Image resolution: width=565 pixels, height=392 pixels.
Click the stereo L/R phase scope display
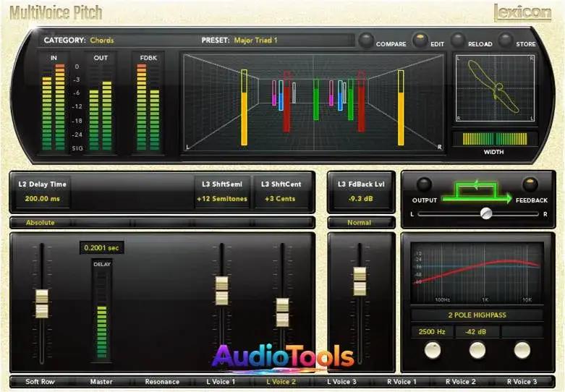(x=495, y=88)
